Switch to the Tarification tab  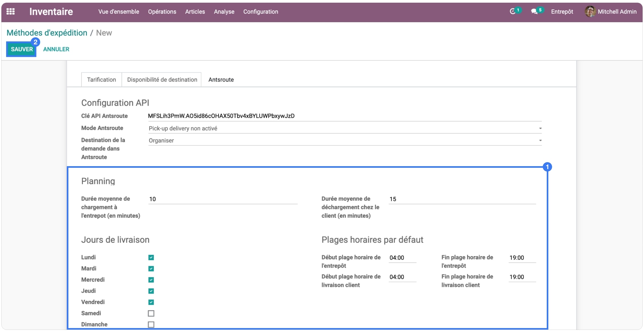[x=102, y=80]
